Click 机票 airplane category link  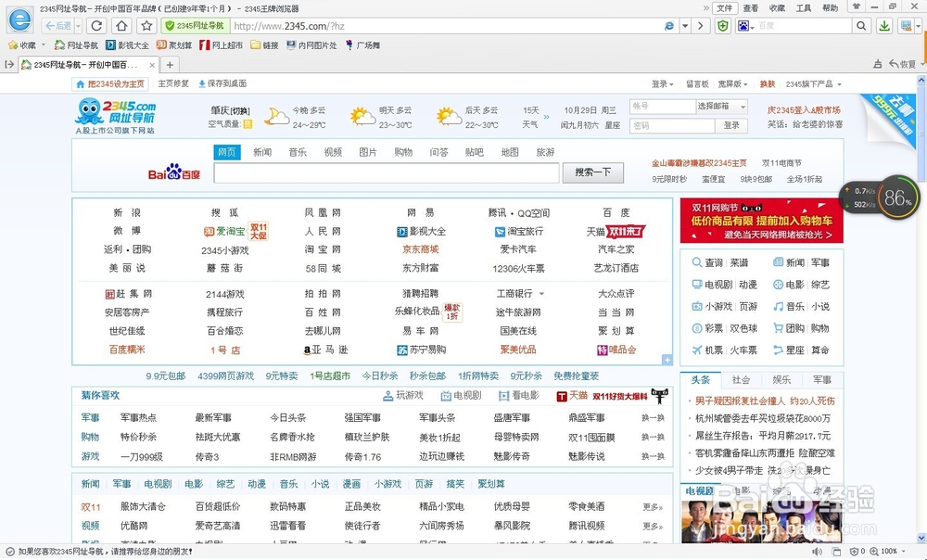(707, 350)
